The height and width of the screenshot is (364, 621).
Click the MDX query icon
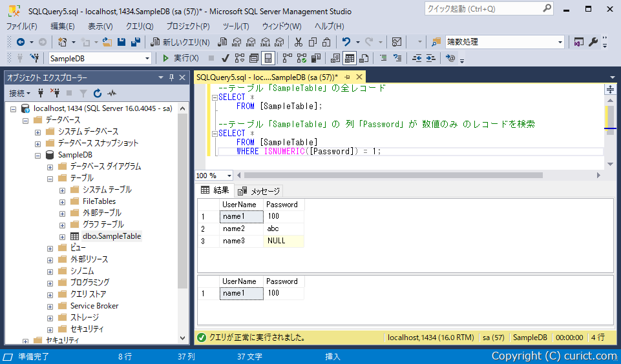[237, 42]
